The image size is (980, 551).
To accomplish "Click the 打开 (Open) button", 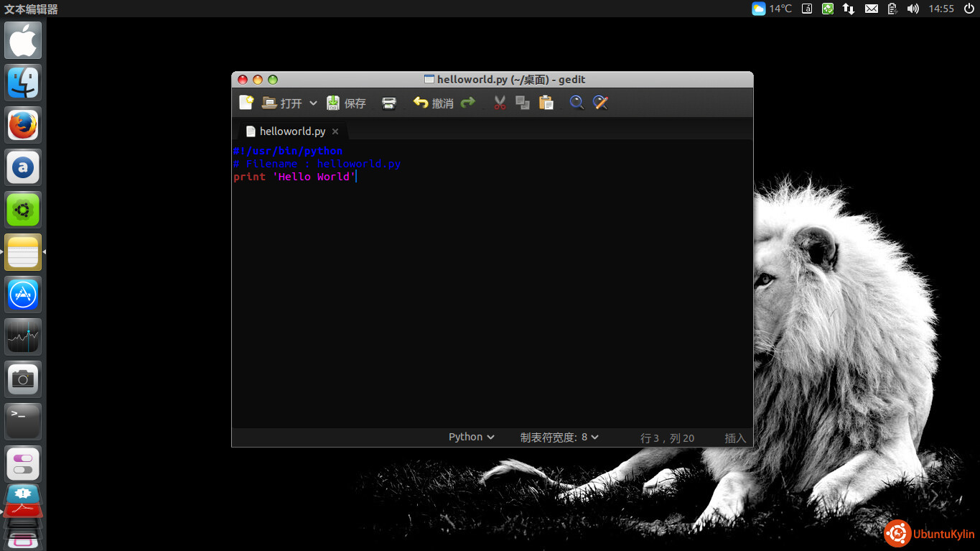I will click(283, 103).
